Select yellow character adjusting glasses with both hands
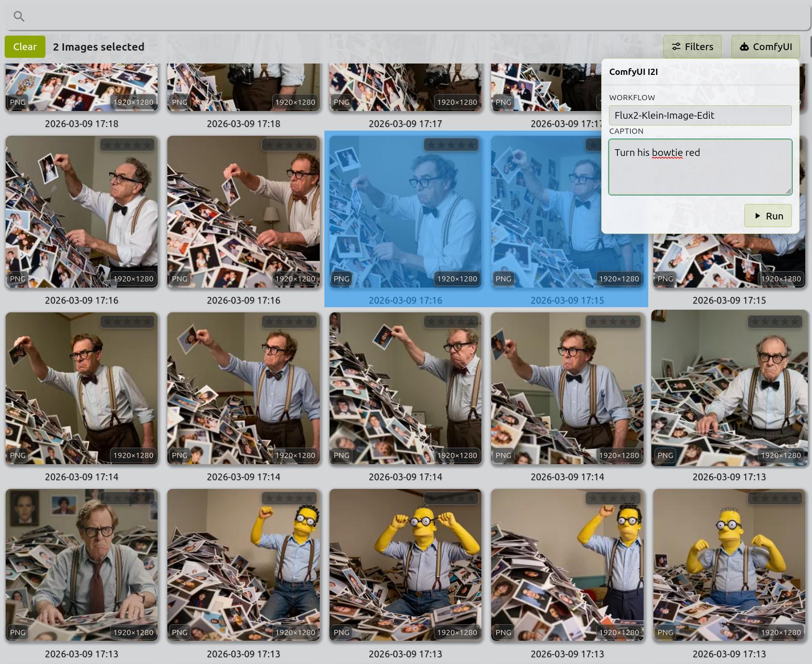Image resolution: width=812 pixels, height=664 pixels. [x=405, y=565]
